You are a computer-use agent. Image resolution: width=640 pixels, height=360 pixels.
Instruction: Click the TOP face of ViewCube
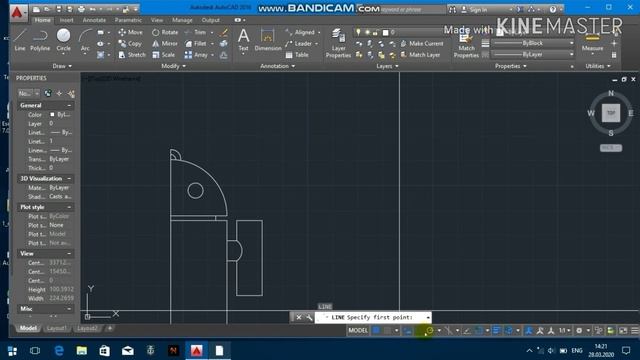(611, 113)
